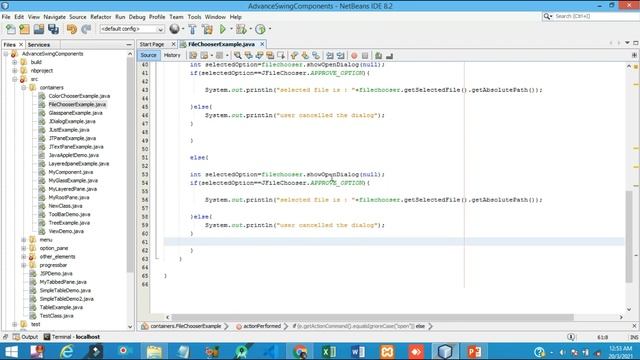This screenshot has height=360, width=640.
Task: Click the Clean and Build Project icon
Action: [207, 29]
